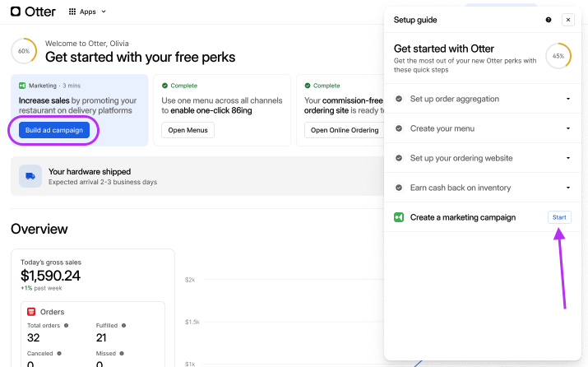Click the green marketing campaign icon
Image resolution: width=588 pixels, height=367 pixels.
(399, 217)
